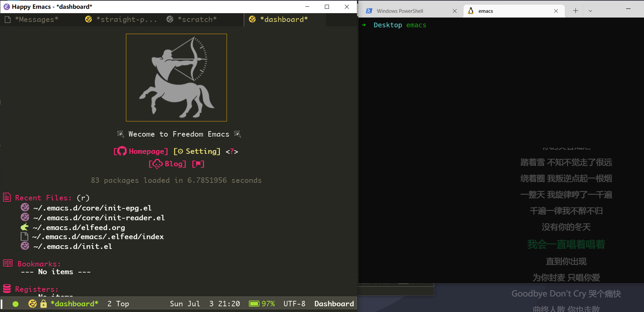Click the icon beside init-epg.el
Screen dimensions: 644x312
point(25,207)
